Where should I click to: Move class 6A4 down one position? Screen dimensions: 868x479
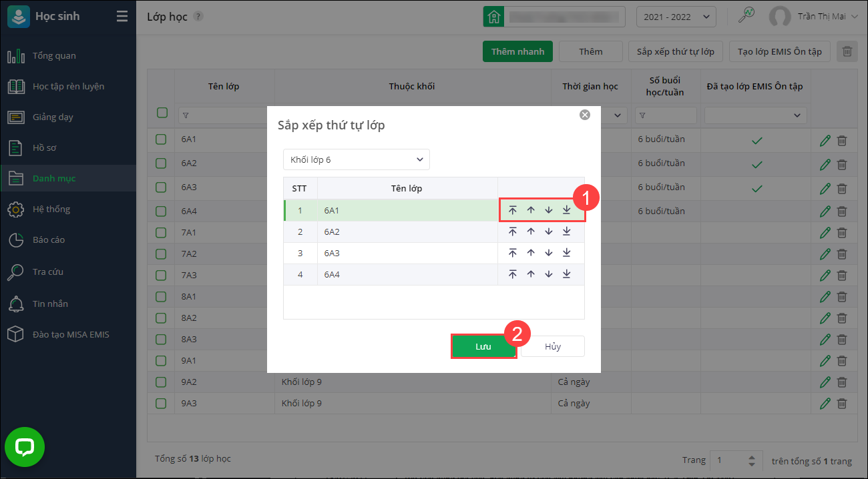549,274
